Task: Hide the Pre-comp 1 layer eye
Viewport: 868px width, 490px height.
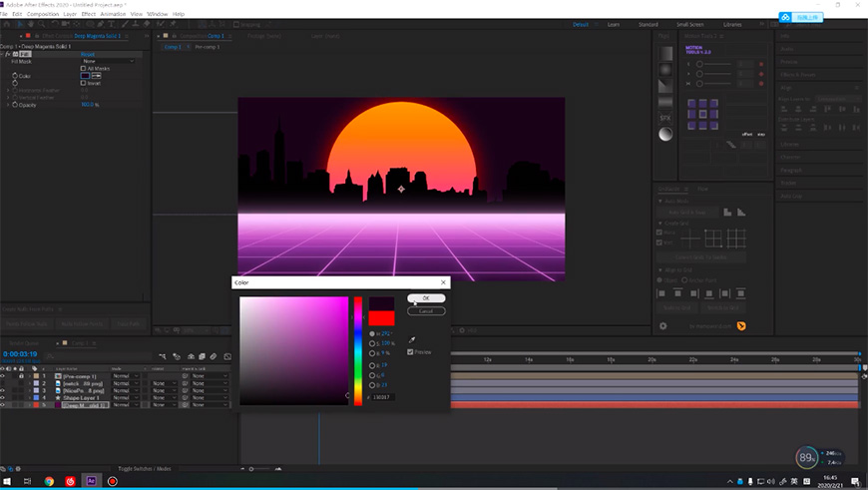Action: [2, 376]
